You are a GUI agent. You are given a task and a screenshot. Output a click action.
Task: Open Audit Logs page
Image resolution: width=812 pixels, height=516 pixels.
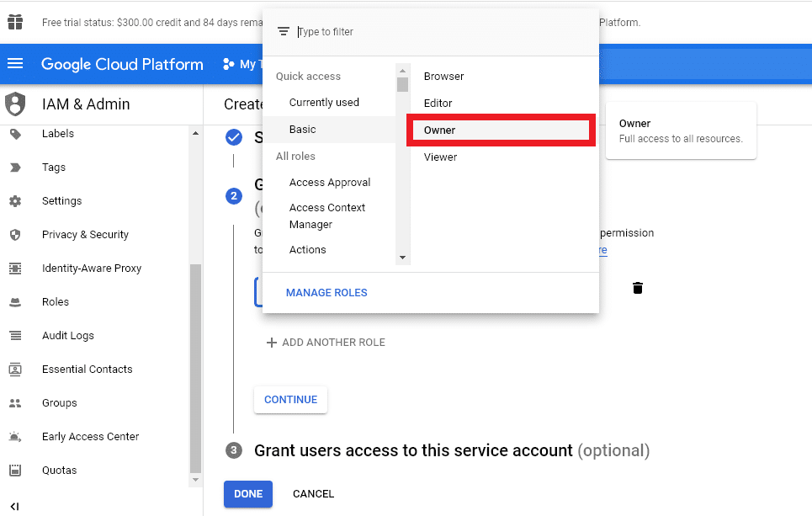68,336
